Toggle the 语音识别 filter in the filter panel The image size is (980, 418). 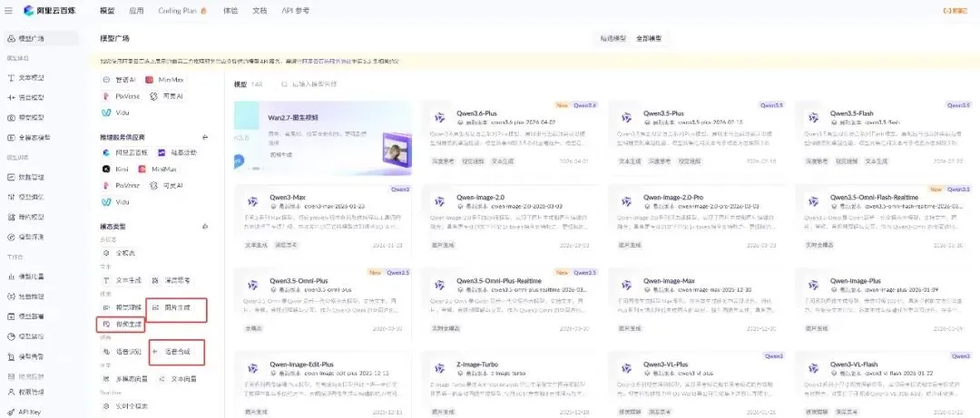[122, 352]
